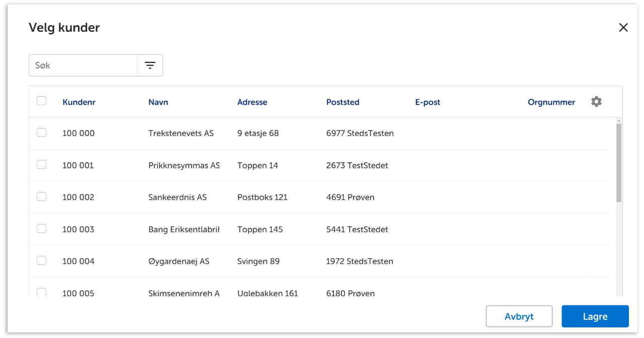Open column settings gear icon
The image size is (644, 338).
tap(596, 102)
